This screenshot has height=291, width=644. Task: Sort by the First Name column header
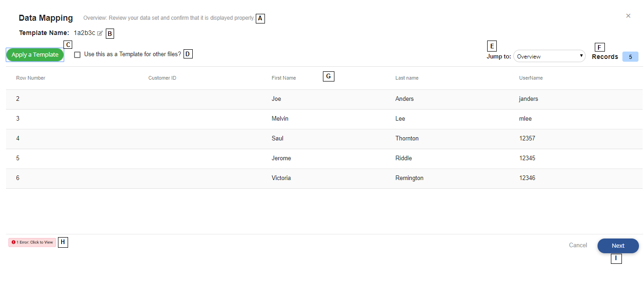283,78
